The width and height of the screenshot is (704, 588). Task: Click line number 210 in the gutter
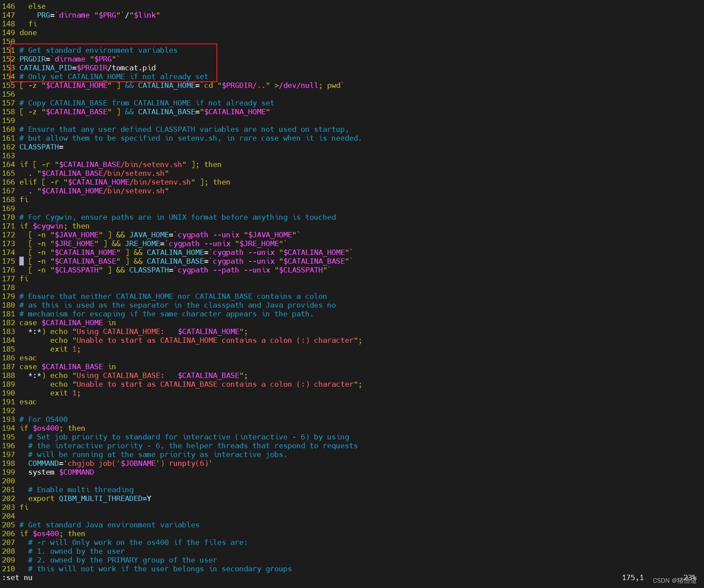click(x=8, y=569)
